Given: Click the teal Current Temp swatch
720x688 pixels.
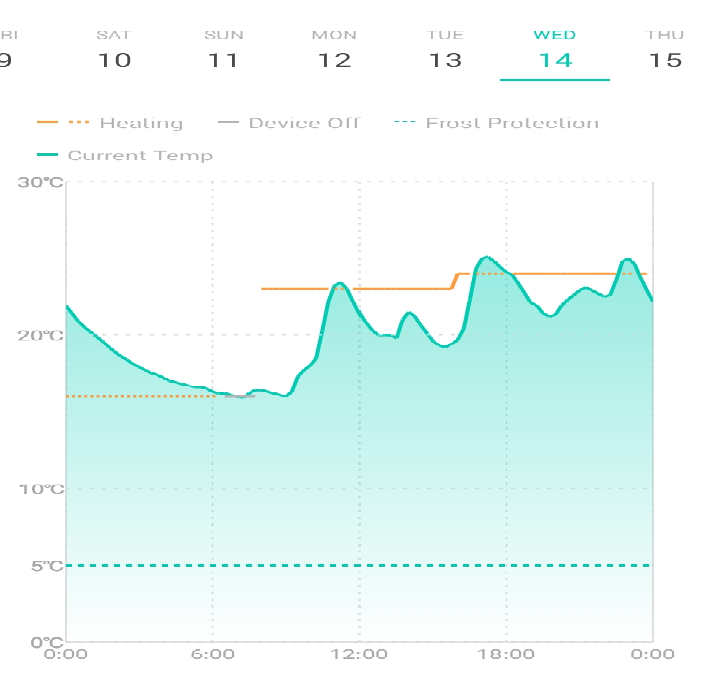Looking at the screenshot, I should click(x=49, y=155).
